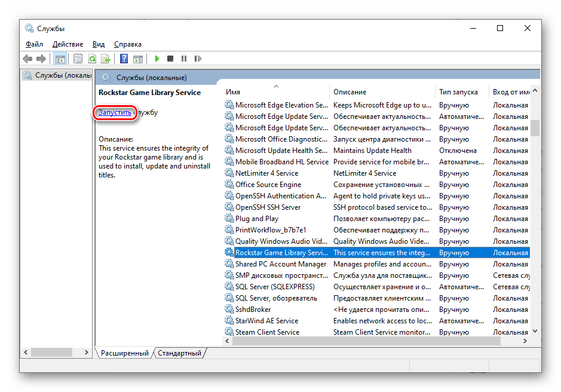Click the Запустить link to start service
561x392 pixels.
point(115,112)
